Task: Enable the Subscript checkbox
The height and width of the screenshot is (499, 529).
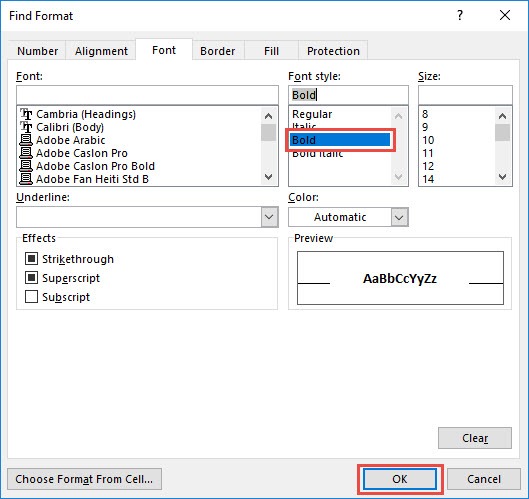Action: 31,297
